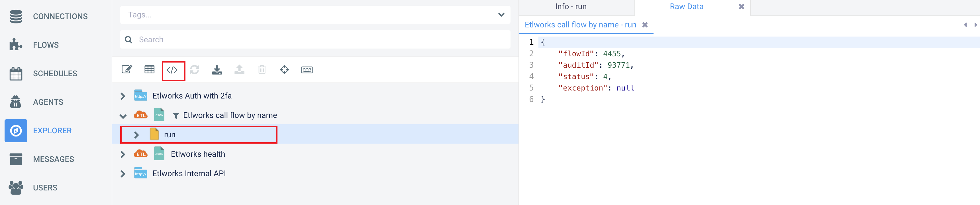Click the trash delete icon
Viewport: 980px width, 205px height.
pos(262,70)
